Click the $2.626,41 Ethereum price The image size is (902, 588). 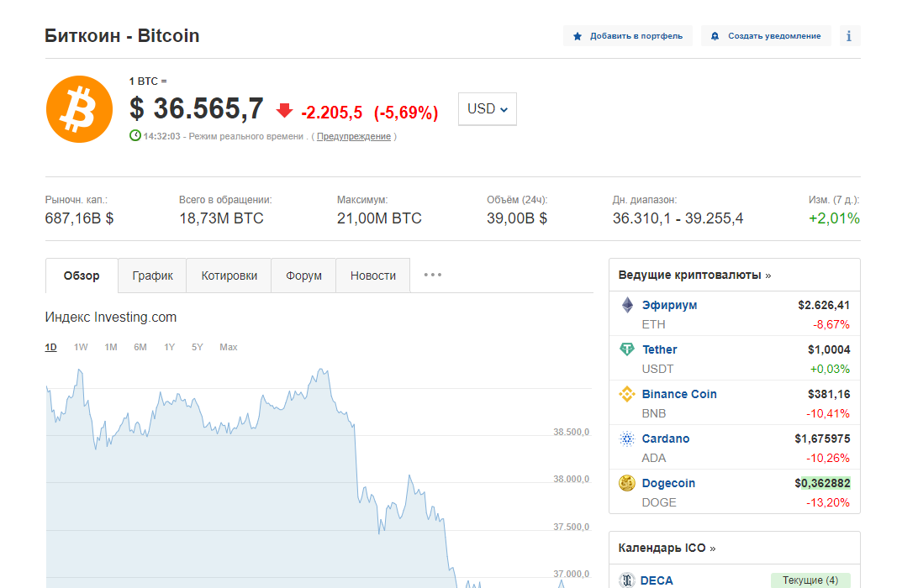(824, 305)
